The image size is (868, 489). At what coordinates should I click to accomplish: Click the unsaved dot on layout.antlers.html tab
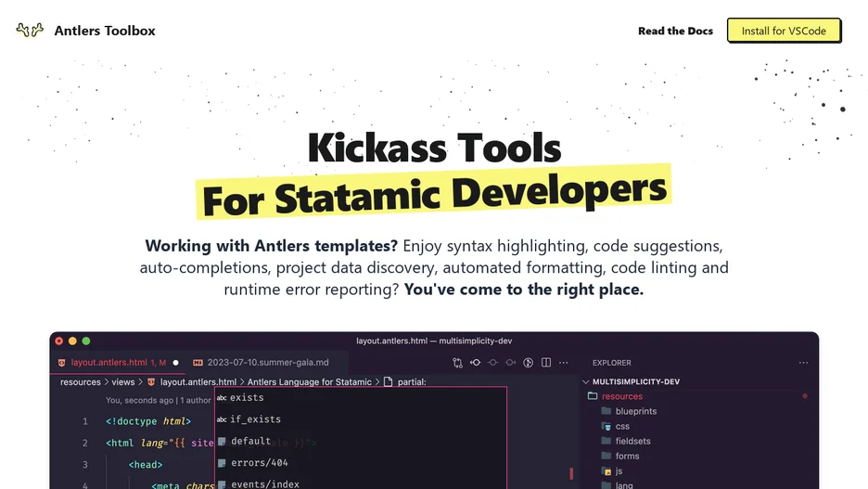(176, 363)
